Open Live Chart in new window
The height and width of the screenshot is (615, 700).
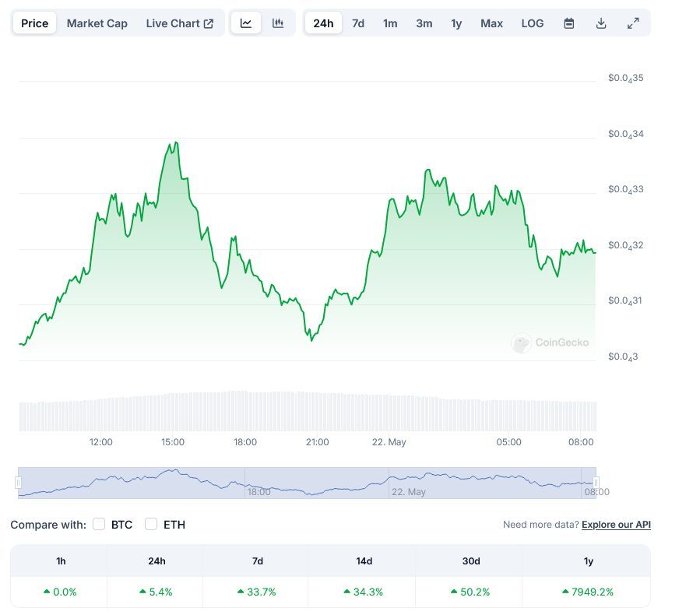tap(180, 23)
